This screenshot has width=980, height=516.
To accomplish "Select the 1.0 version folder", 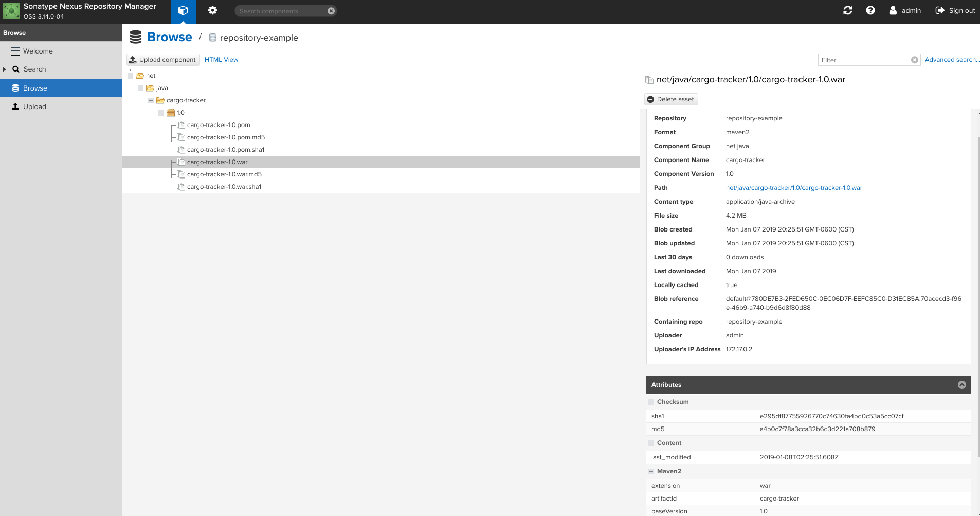I will click(x=180, y=113).
